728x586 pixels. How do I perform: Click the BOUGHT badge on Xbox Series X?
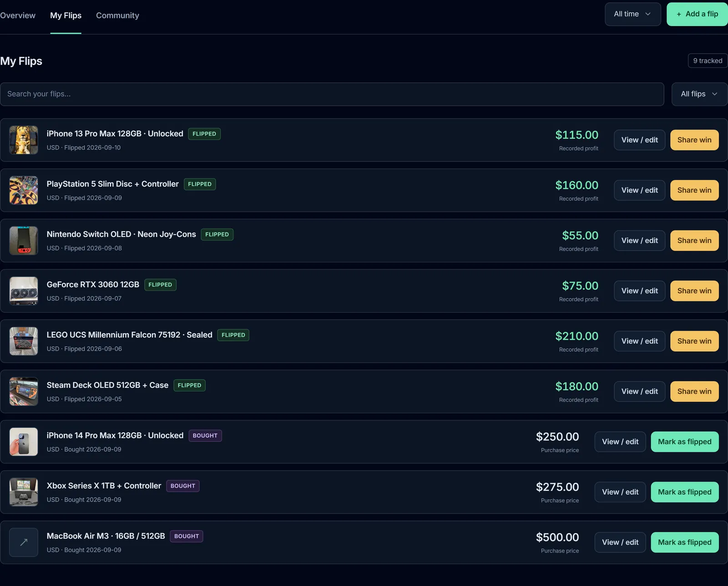183,486
